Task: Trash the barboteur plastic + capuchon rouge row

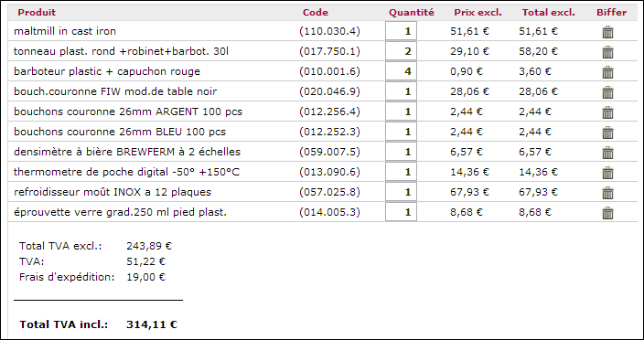Action: (607, 72)
